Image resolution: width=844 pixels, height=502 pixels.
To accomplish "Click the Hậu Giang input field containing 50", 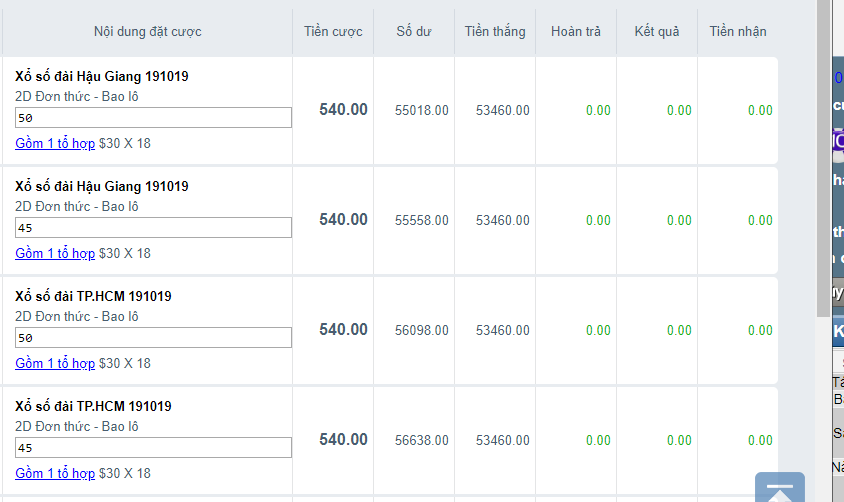I will (153, 118).
